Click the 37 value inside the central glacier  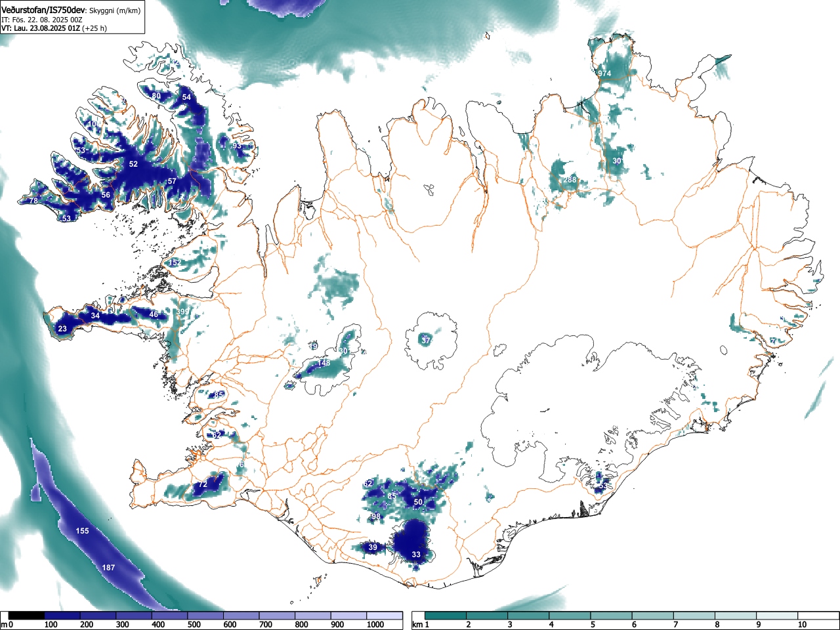pos(426,340)
